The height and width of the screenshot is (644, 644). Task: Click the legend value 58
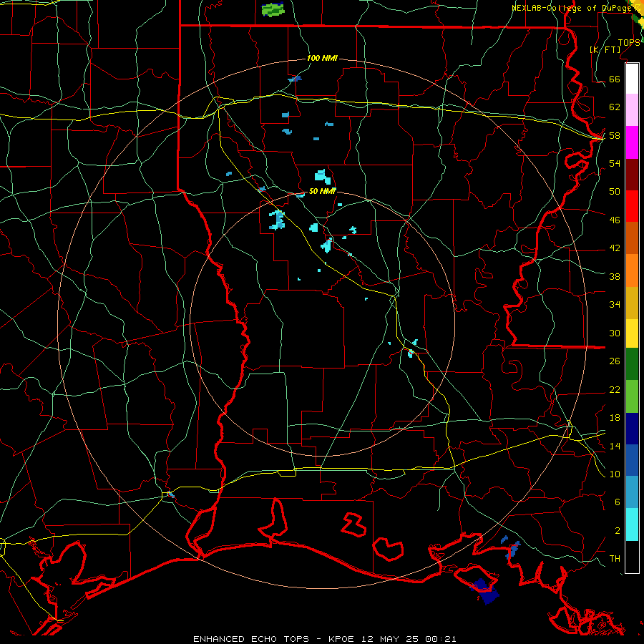click(615, 135)
